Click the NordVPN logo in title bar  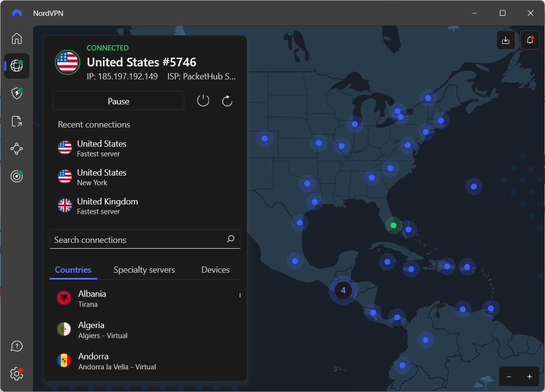pyautogui.click(x=17, y=13)
